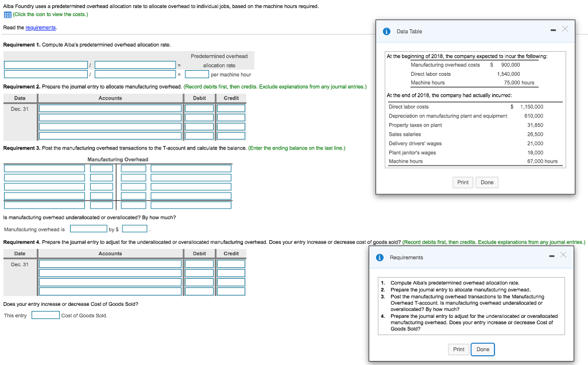
Task: Click ending balance right description field of T-account
Action: tap(191, 205)
